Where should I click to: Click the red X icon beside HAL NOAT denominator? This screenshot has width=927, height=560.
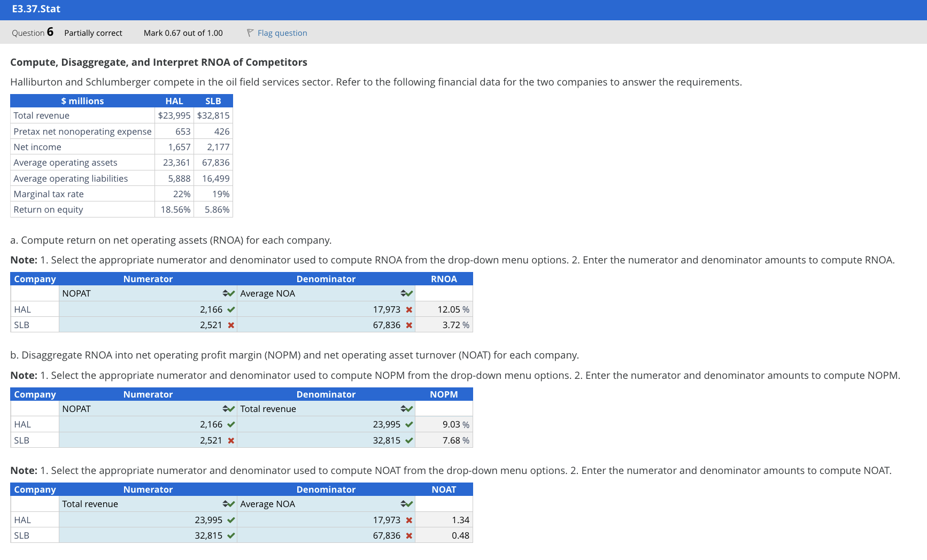[x=409, y=520]
